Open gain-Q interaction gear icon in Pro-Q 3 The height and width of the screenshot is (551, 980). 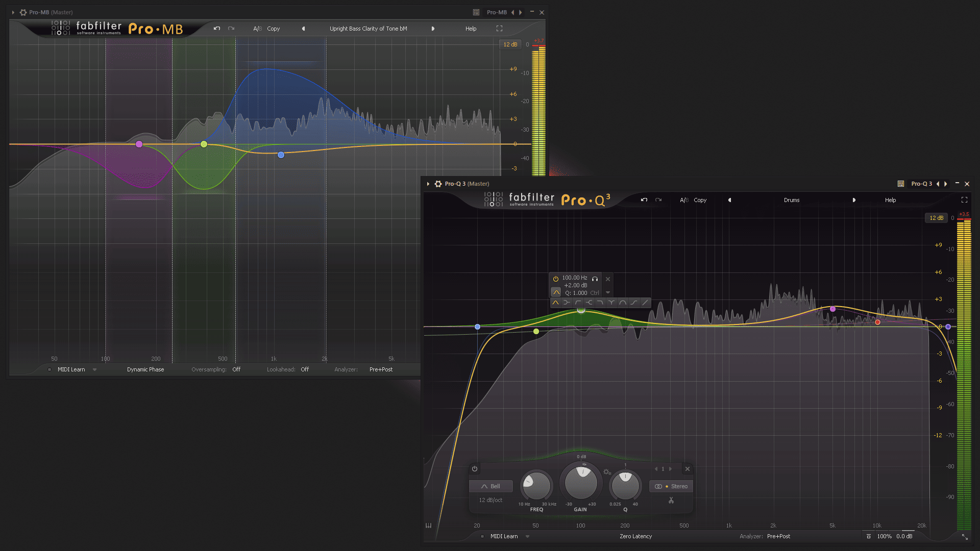pyautogui.click(x=607, y=472)
